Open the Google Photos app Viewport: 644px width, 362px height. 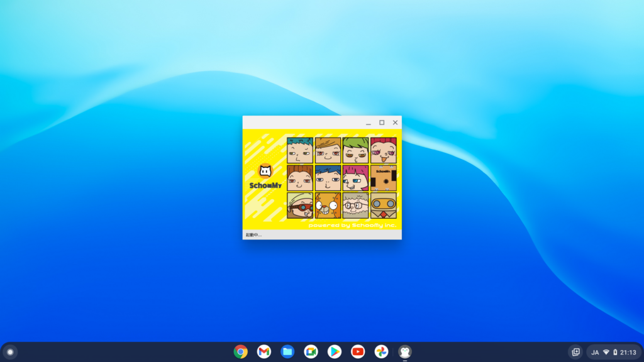[381, 352]
